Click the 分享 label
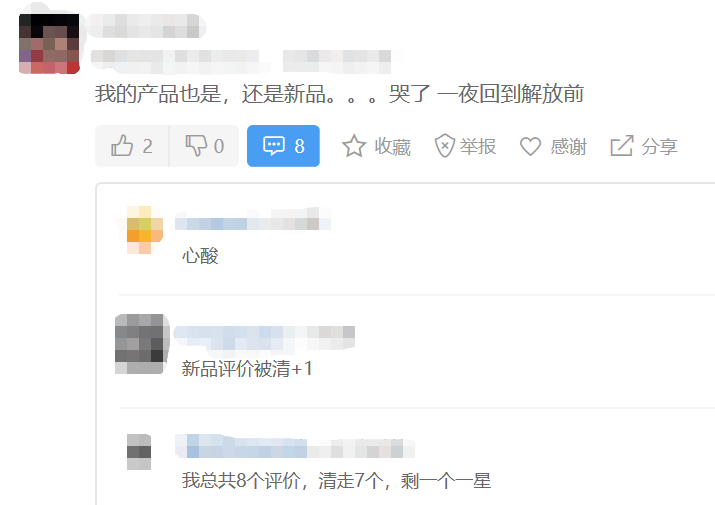Image resolution: width=715 pixels, height=505 pixels. pyautogui.click(x=659, y=147)
